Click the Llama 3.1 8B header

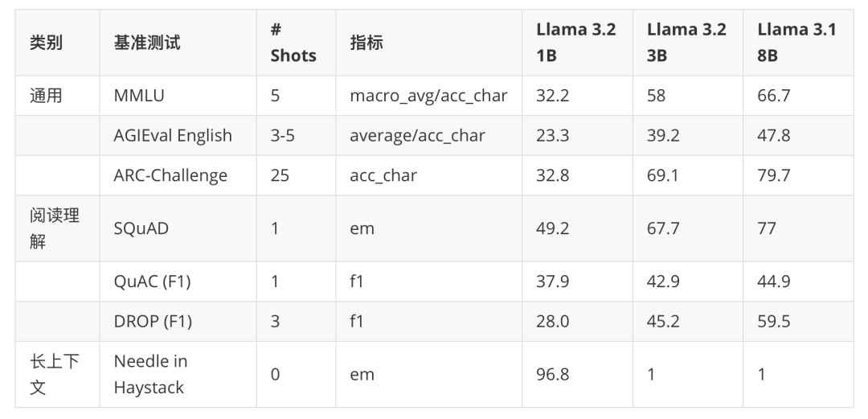click(x=796, y=43)
